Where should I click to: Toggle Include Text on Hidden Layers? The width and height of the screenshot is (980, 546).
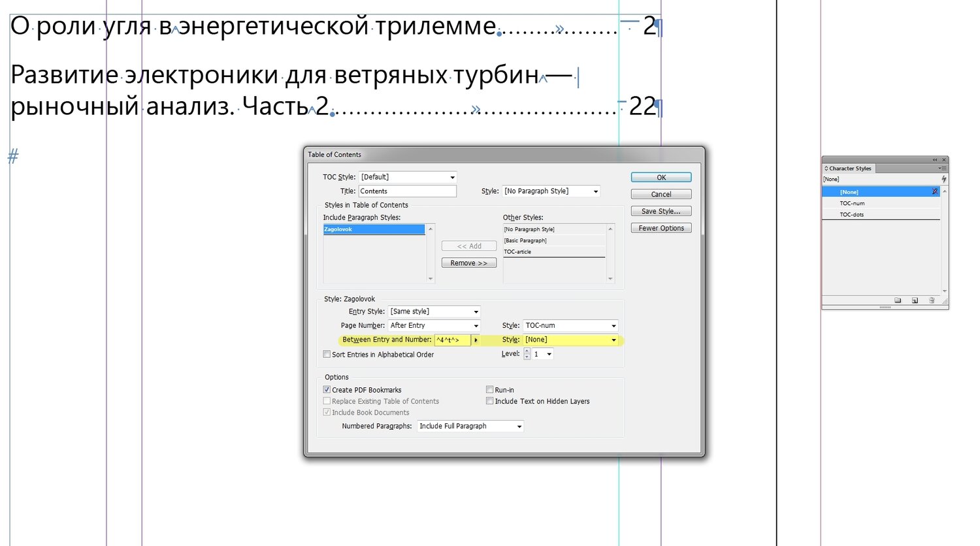[x=489, y=401]
